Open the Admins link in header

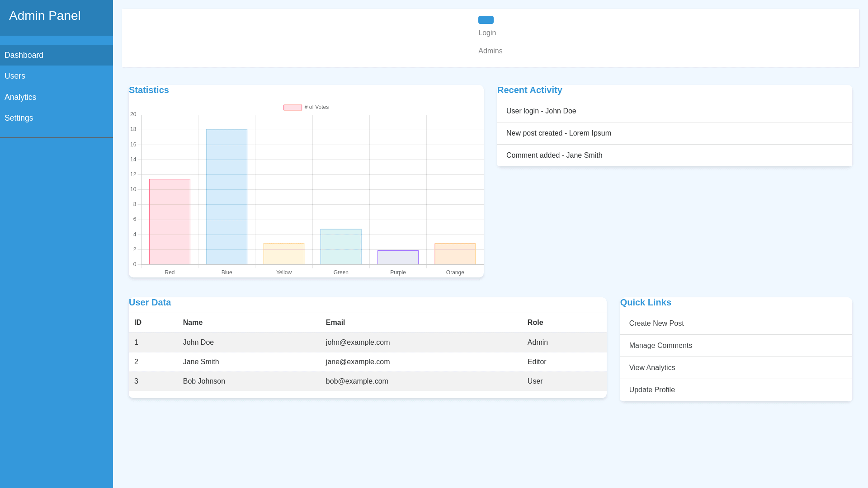coord(490,51)
